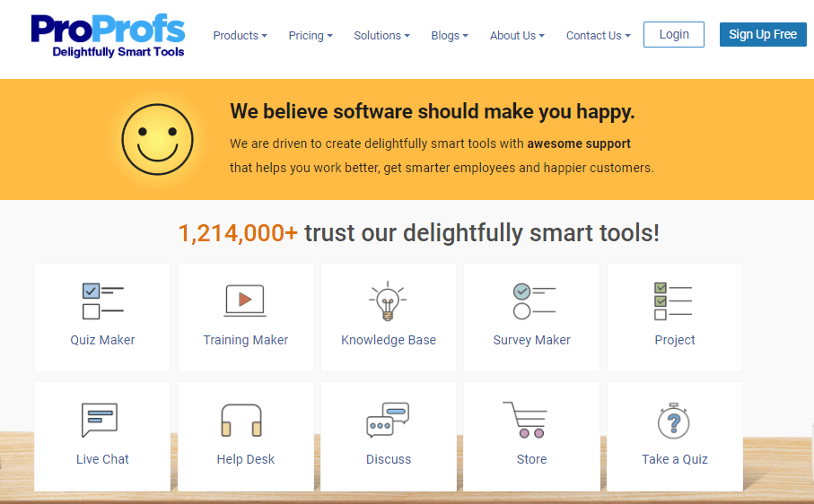Expand the Blogs menu

coord(450,35)
